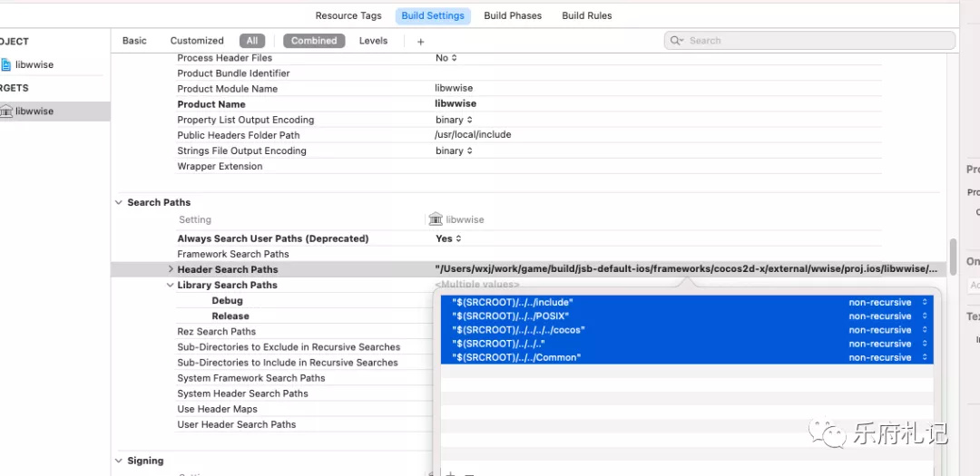The image size is (980, 476).
Task: Collapse the Library Search Paths row
Action: (x=170, y=285)
